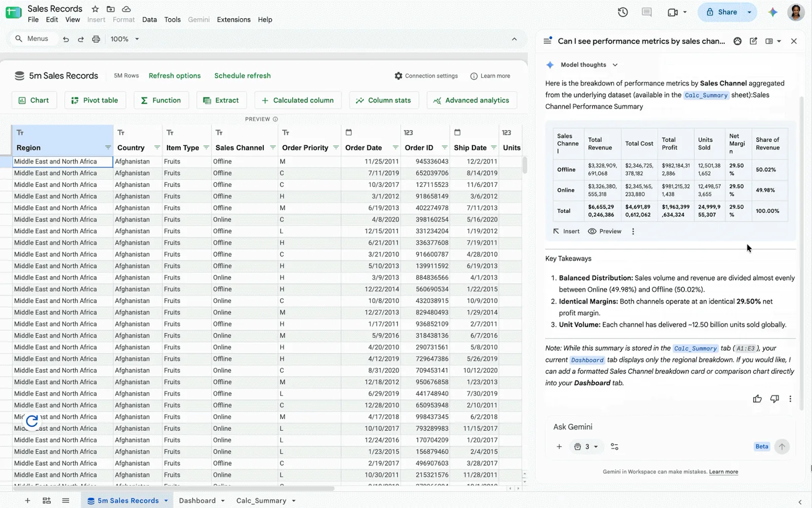
Task: Add an attachment with the plus in Gemini
Action: pos(559,447)
